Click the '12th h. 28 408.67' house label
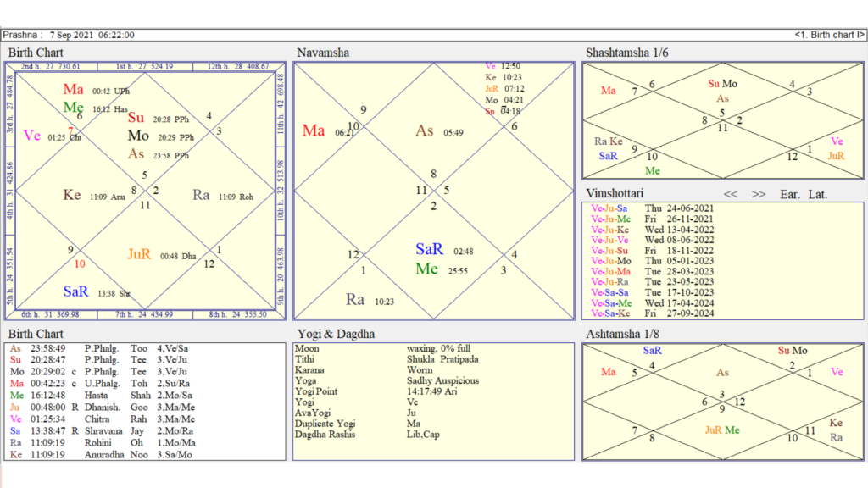This screenshot has height=488, width=868. pos(238,66)
